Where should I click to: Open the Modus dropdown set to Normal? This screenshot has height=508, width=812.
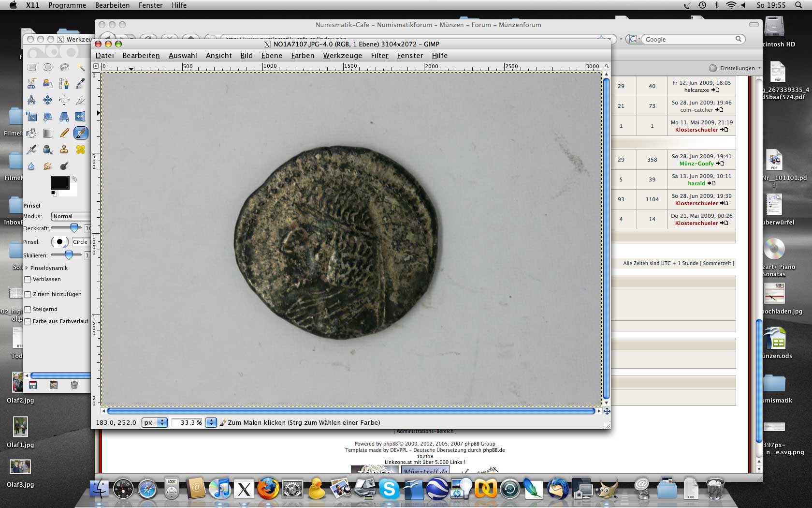tap(71, 216)
